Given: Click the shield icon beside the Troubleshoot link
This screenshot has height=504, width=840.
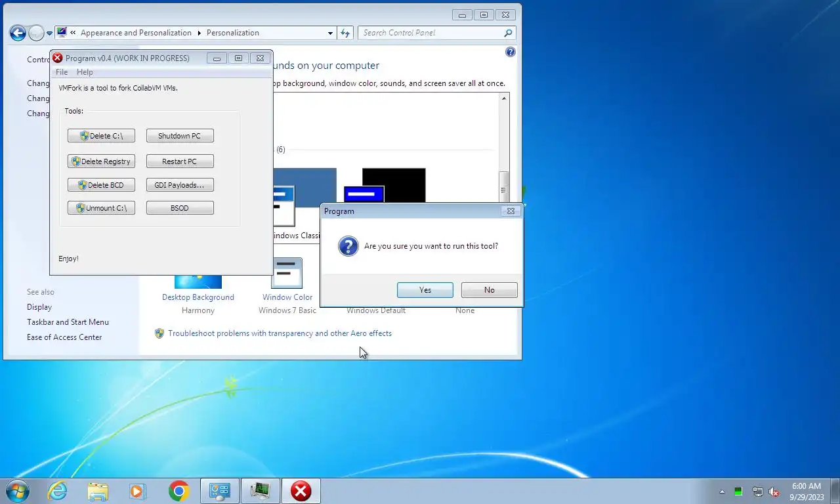Looking at the screenshot, I should point(159,333).
